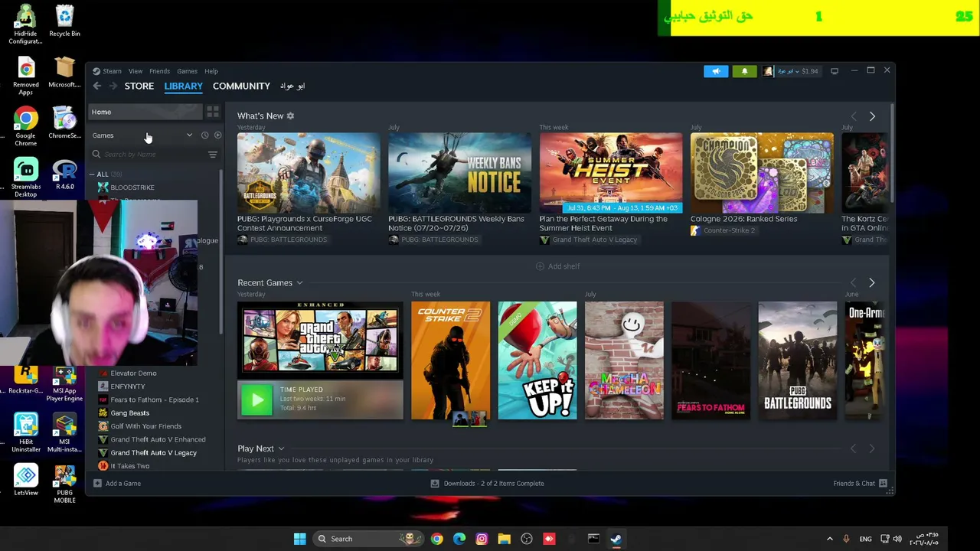Open PUBG Battlegrounds recent game cover

(798, 360)
